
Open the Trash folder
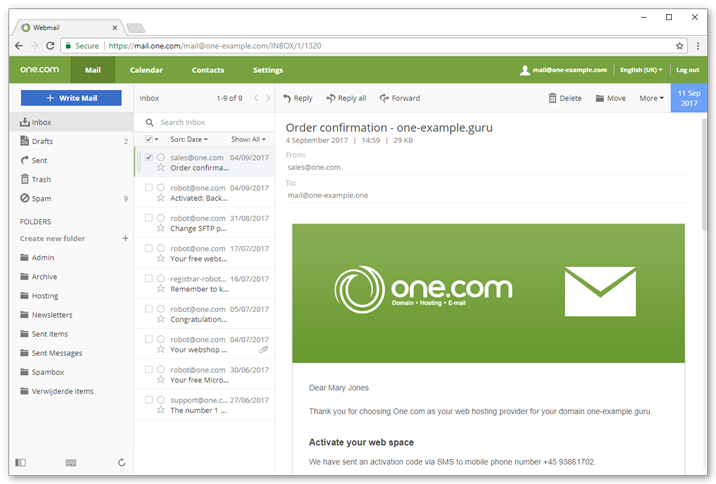pyautogui.click(x=71, y=179)
